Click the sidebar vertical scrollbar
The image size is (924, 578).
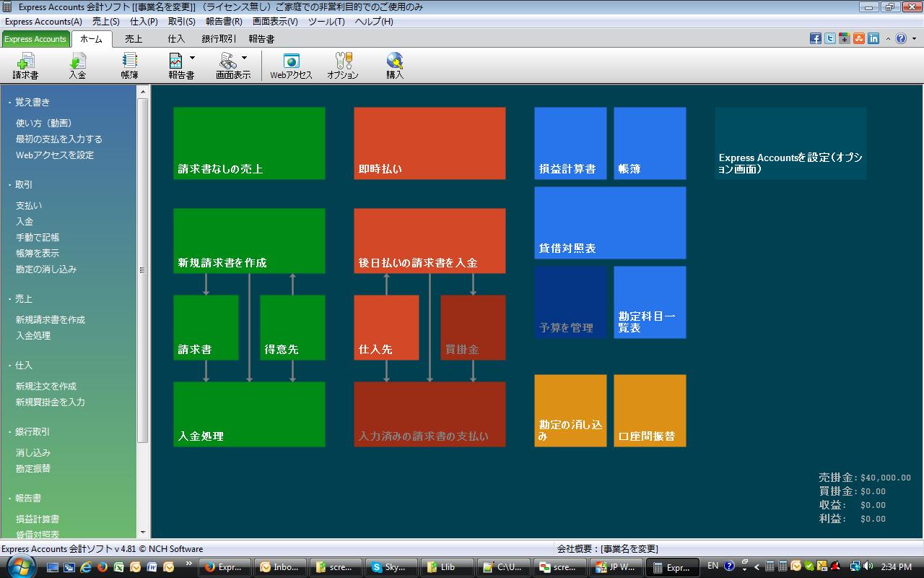[x=142, y=270]
